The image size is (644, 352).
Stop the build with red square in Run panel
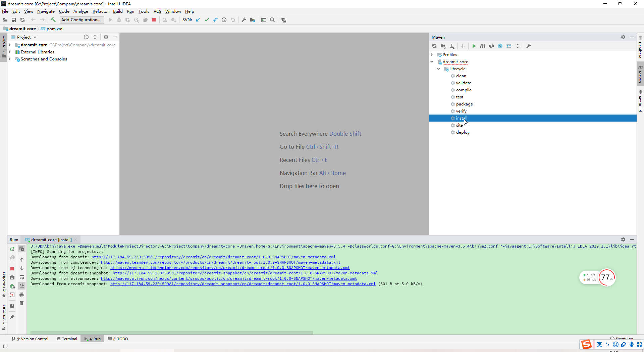(x=12, y=269)
